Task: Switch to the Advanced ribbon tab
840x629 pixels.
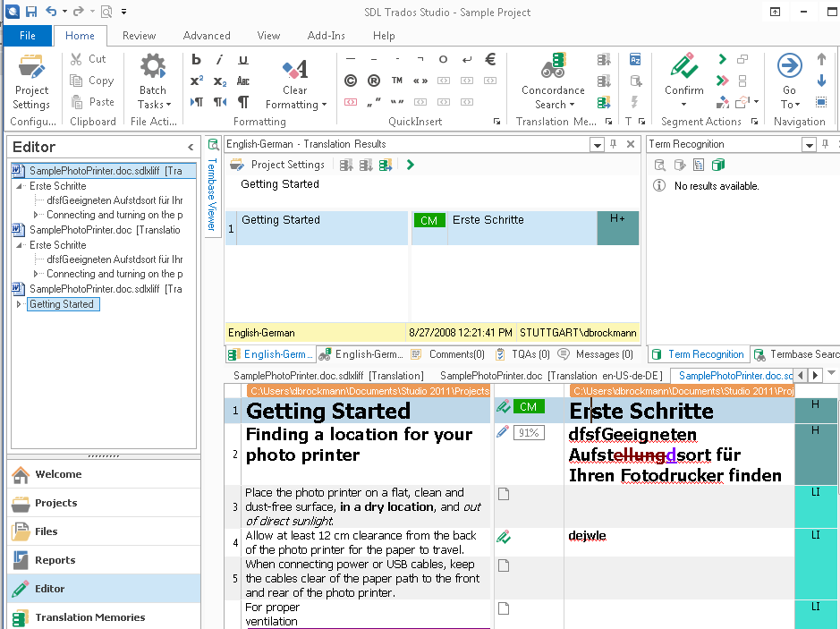Action: tap(207, 36)
